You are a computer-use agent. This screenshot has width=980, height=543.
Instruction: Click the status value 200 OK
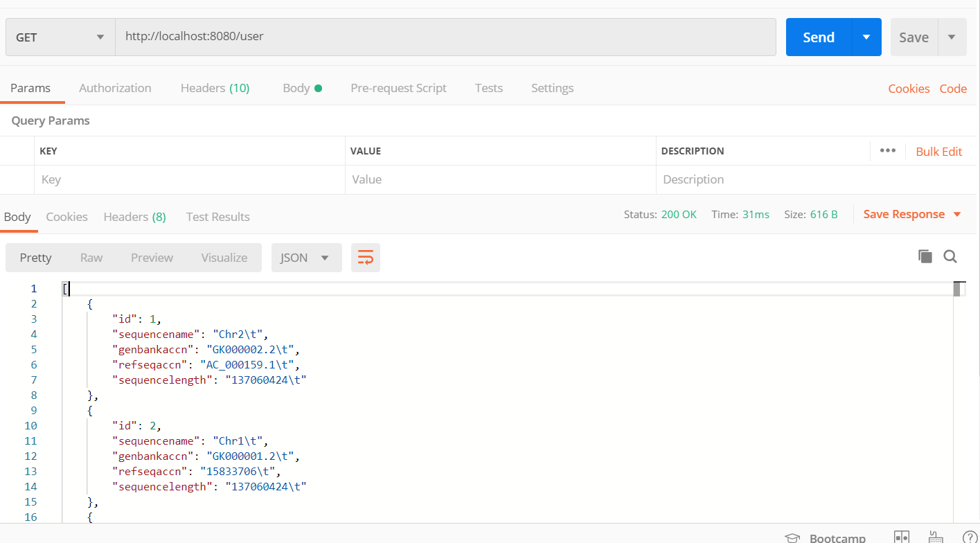(x=679, y=215)
